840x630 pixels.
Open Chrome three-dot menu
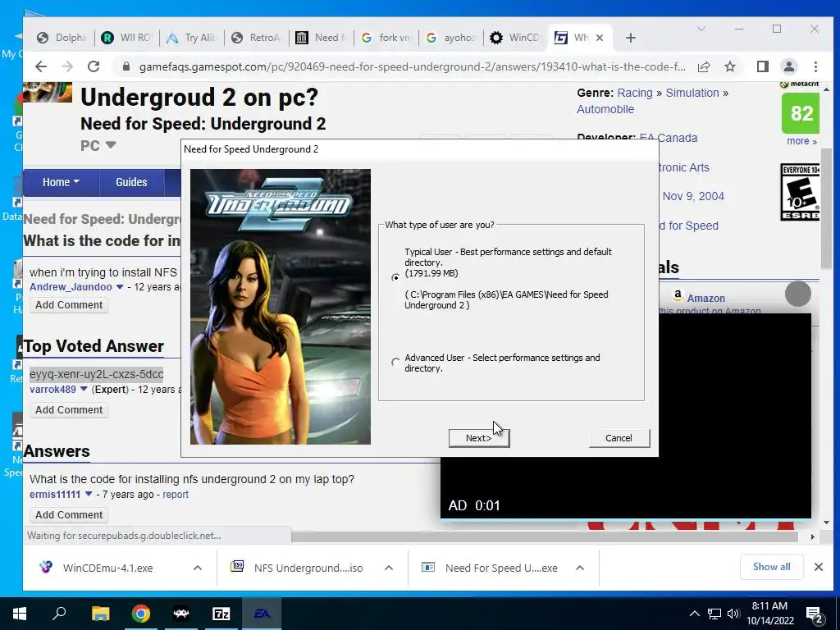pyautogui.click(x=815, y=66)
